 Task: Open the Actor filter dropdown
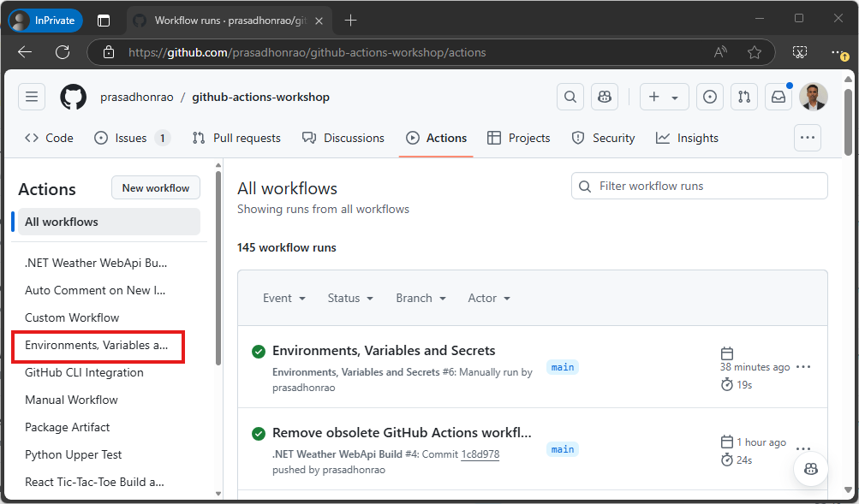488,298
